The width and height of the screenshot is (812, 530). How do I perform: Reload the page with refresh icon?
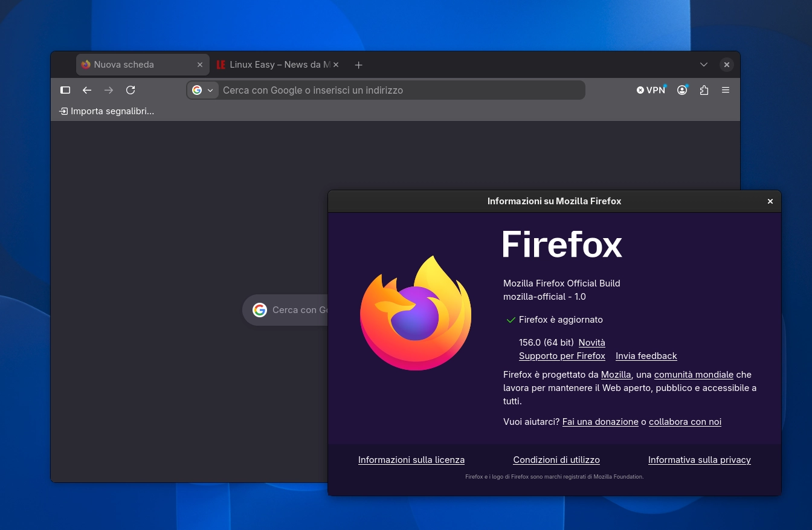[130, 90]
